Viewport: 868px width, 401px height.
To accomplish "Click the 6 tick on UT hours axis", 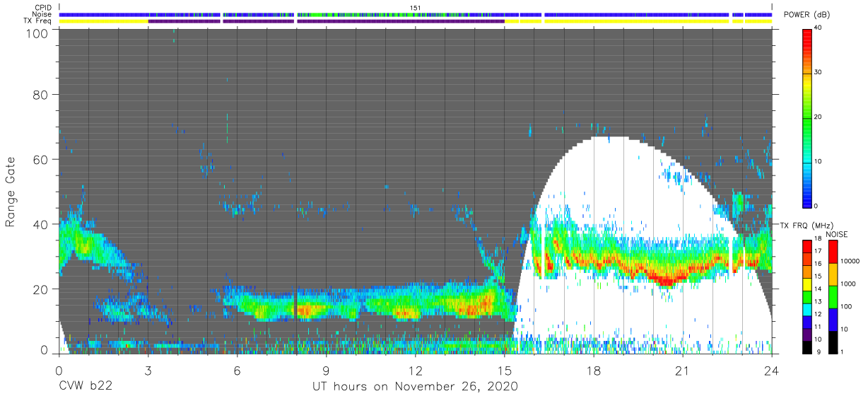I will (x=237, y=370).
